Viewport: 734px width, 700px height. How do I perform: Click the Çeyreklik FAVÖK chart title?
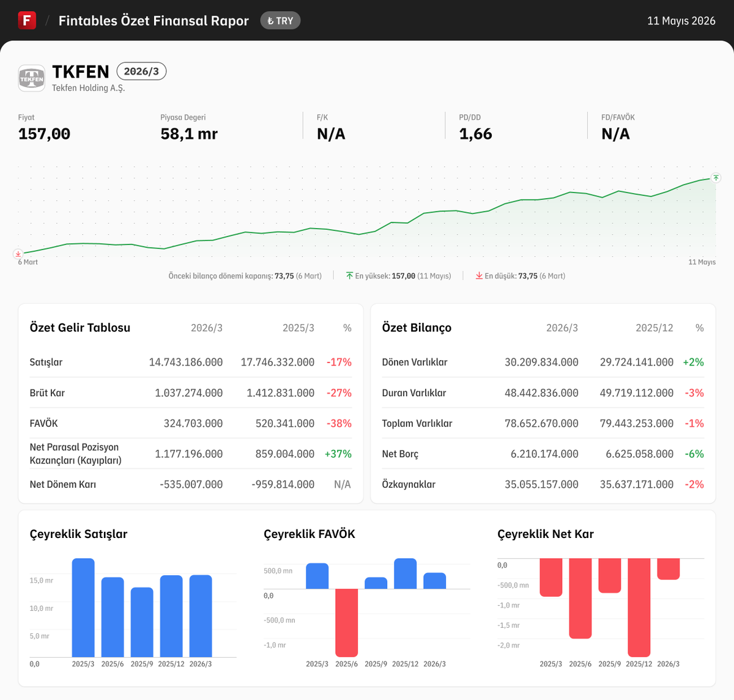pyautogui.click(x=310, y=534)
